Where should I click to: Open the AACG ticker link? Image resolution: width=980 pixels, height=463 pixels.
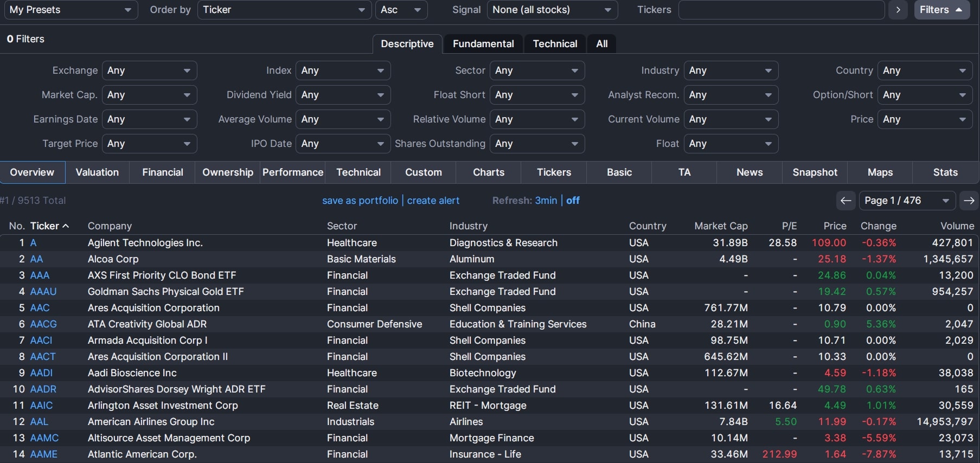pyautogui.click(x=43, y=324)
